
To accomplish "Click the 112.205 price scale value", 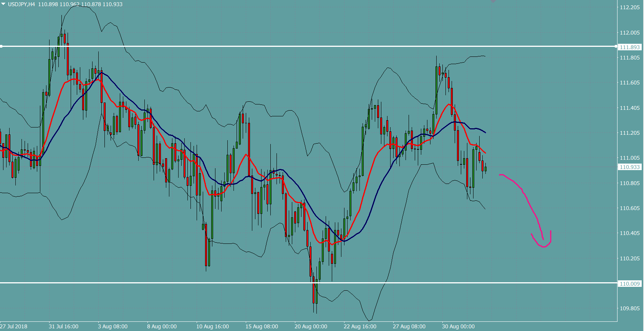I will click(630, 7).
